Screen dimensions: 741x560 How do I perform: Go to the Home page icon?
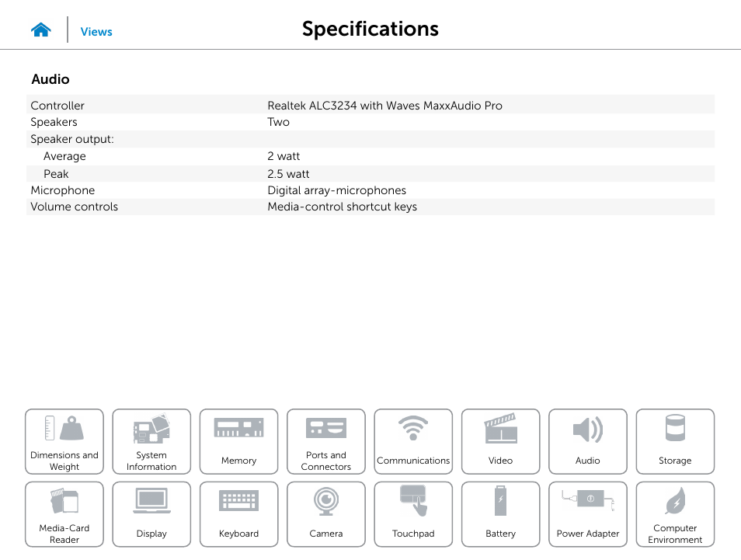click(x=41, y=30)
